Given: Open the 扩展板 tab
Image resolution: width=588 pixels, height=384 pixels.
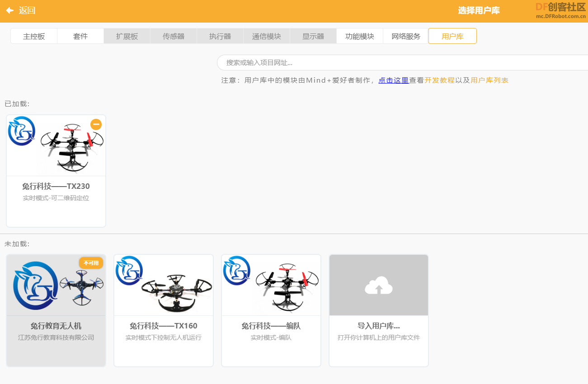Looking at the screenshot, I should pyautogui.click(x=127, y=36).
